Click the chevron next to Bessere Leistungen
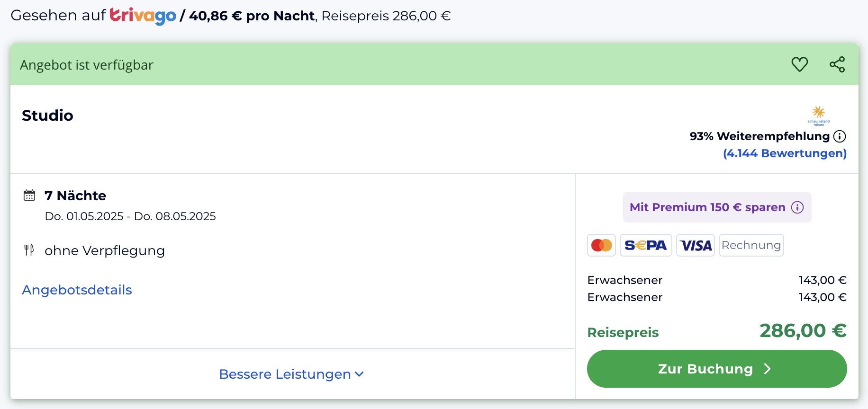The image size is (868, 409). pos(360,374)
